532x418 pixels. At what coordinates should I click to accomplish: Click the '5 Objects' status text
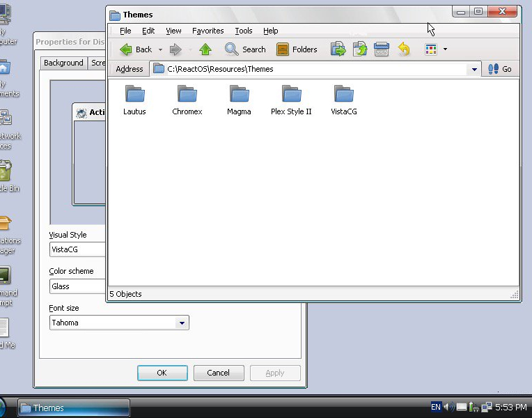click(x=125, y=294)
